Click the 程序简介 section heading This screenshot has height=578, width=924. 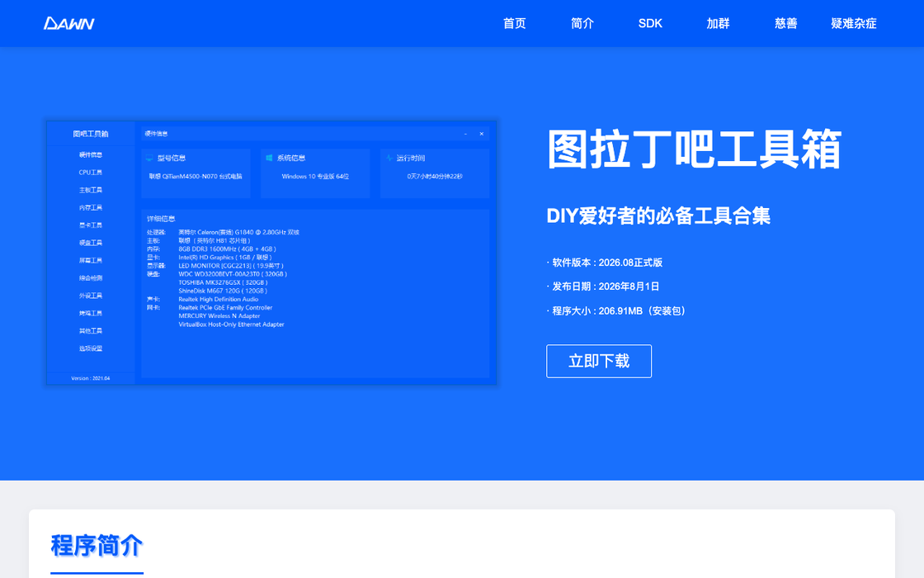pyautogui.click(x=97, y=546)
